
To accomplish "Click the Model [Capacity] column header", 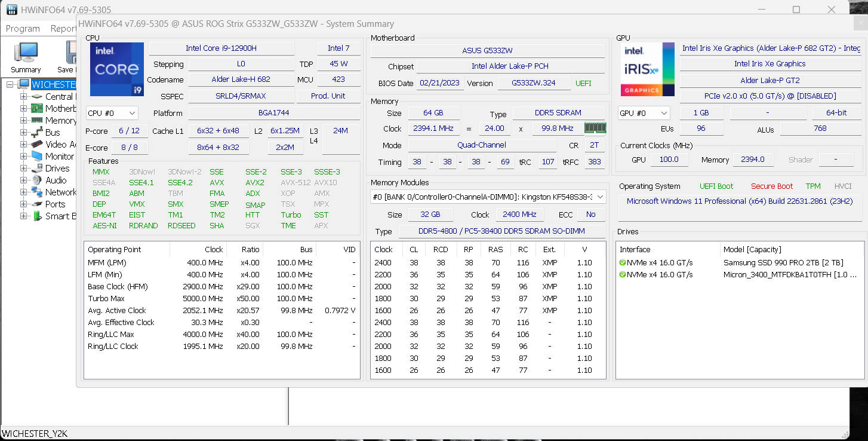I will pos(792,250).
